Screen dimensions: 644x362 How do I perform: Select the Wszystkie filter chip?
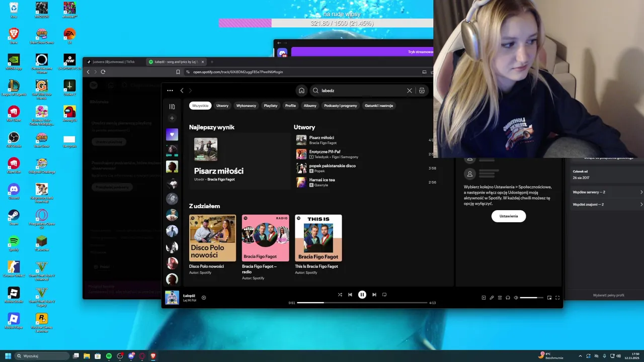[x=200, y=106]
